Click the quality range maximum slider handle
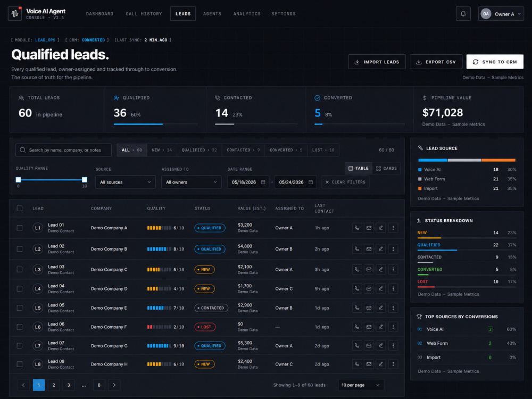 click(x=85, y=179)
